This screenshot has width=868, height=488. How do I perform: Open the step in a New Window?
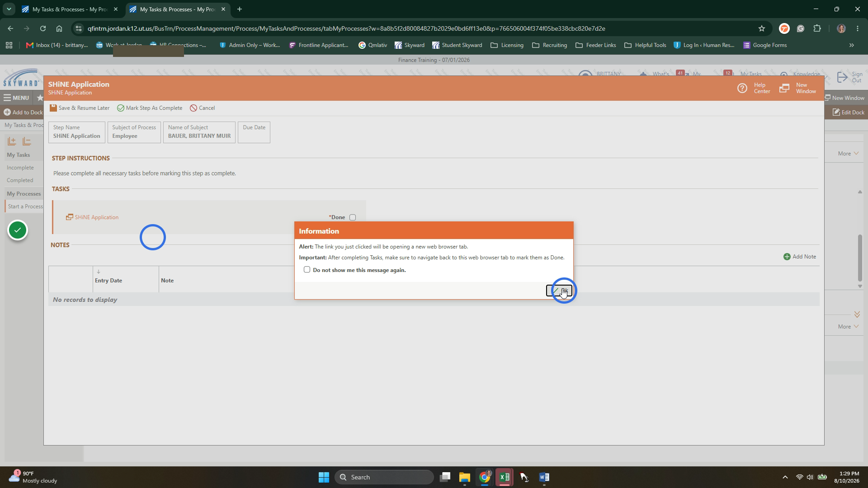click(x=798, y=88)
